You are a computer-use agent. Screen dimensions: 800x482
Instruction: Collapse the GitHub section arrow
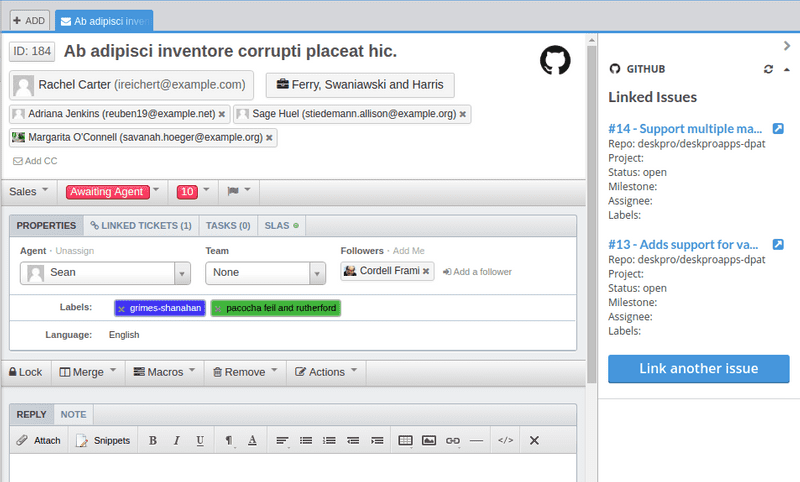coord(787,69)
